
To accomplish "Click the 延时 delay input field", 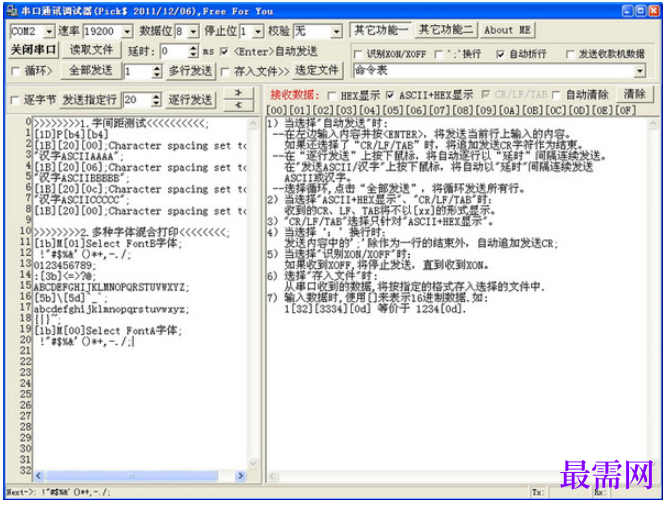I will coord(175,52).
